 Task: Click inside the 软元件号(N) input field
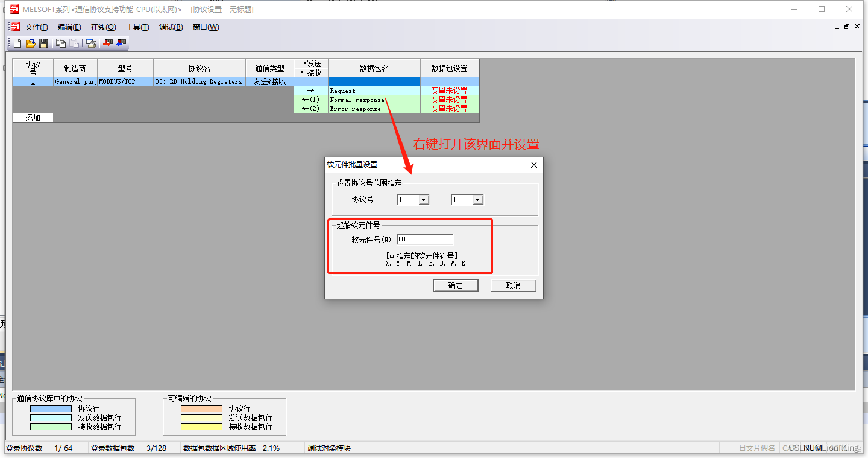tap(425, 239)
